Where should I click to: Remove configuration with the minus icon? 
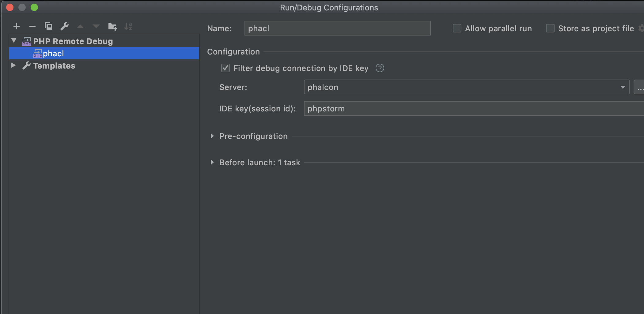coord(32,27)
